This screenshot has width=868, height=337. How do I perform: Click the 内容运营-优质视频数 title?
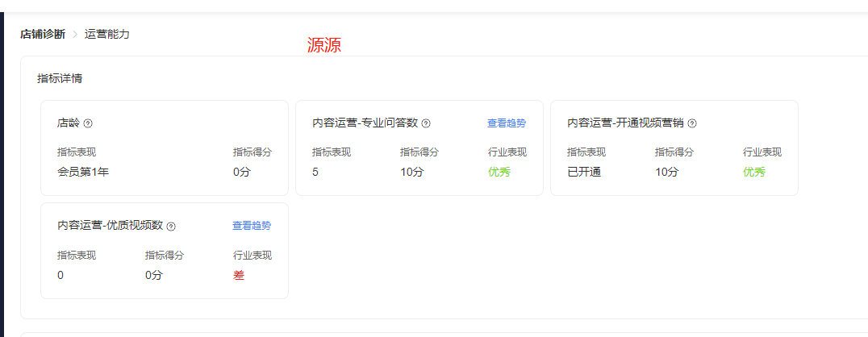[111, 226]
